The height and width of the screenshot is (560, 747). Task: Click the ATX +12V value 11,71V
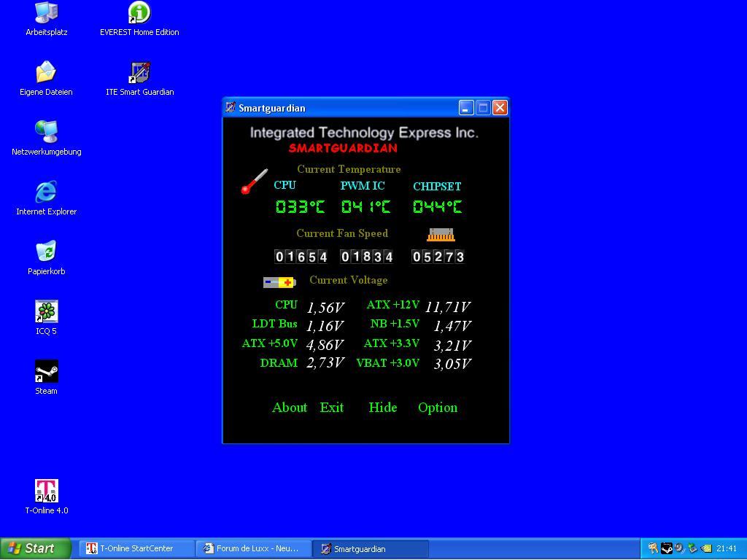coord(447,307)
